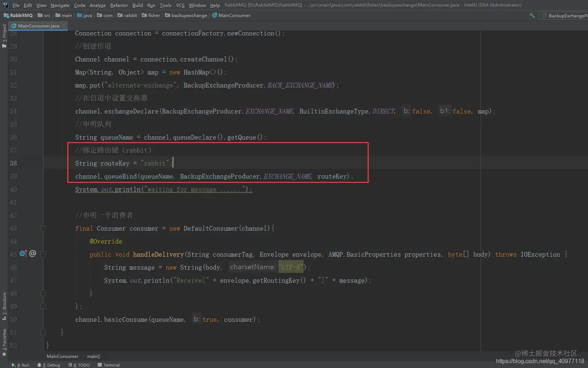
Task: Open the Tools menu
Action: [x=166, y=5]
